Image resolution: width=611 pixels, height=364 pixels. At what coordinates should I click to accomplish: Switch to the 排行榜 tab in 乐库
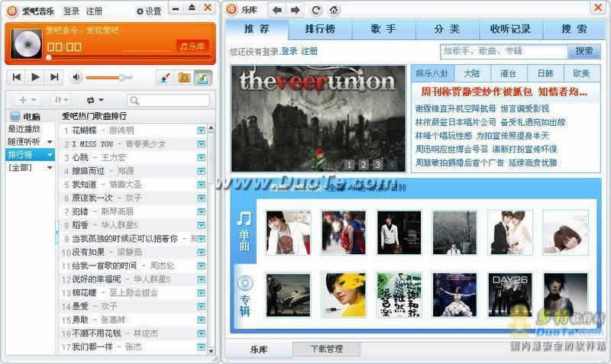click(320, 29)
